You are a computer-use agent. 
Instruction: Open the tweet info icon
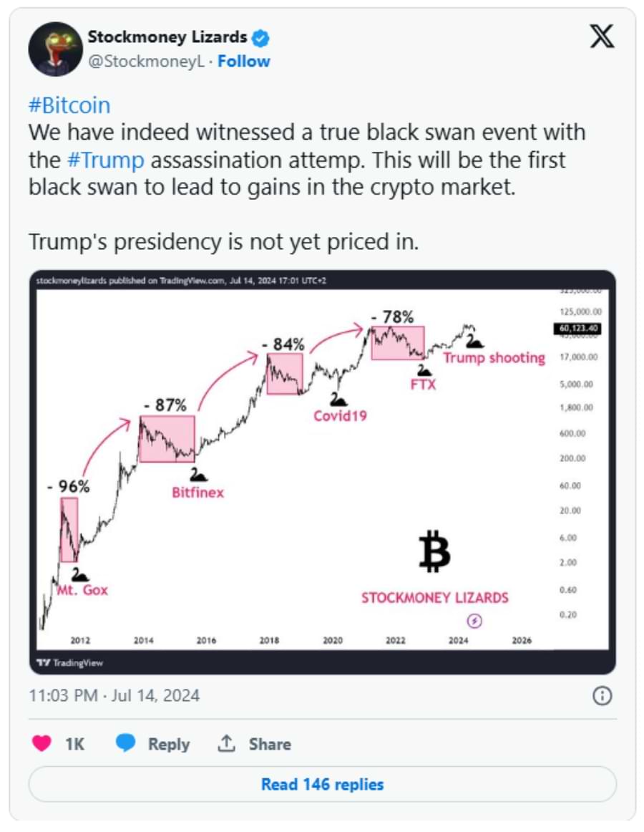(x=602, y=695)
